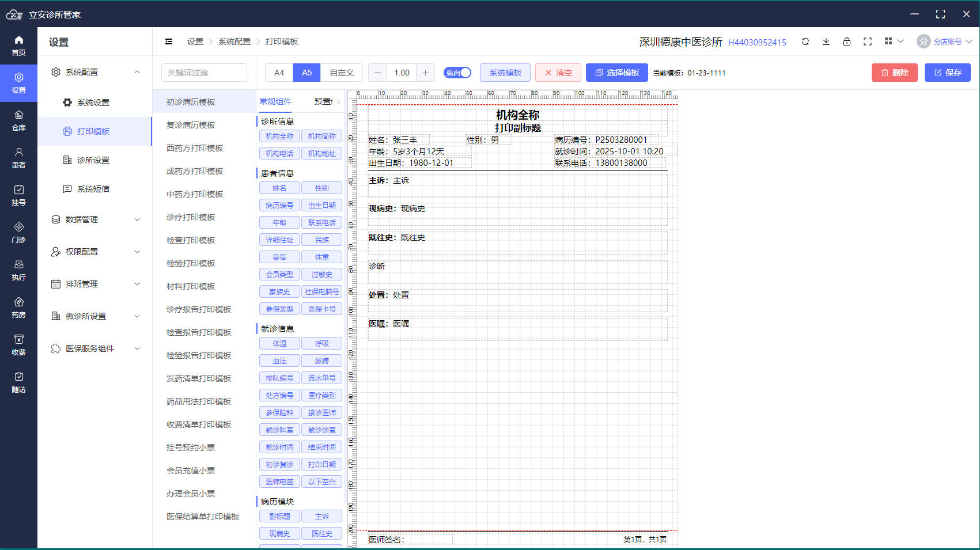Select 西药方打印模板 in template list
This screenshot has width=980, height=550.
[x=195, y=148]
